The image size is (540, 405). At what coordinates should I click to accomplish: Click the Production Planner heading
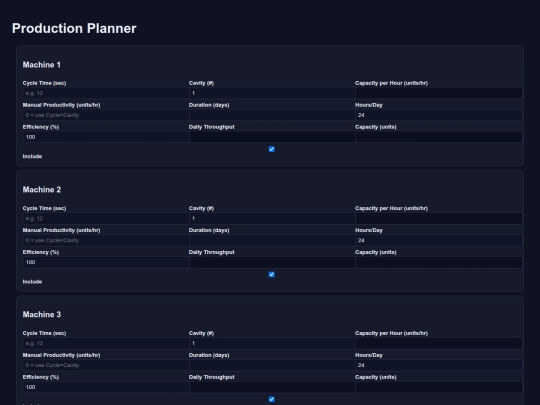pyautogui.click(x=74, y=29)
